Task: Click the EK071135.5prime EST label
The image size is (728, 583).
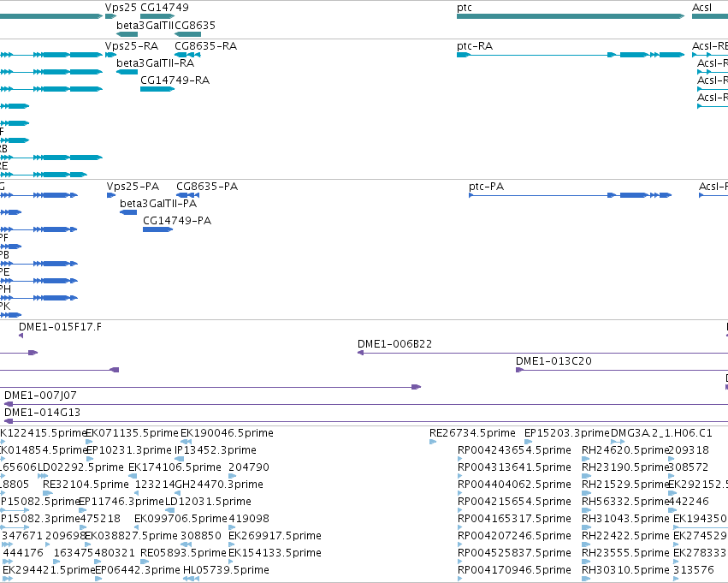Action: click(133, 433)
